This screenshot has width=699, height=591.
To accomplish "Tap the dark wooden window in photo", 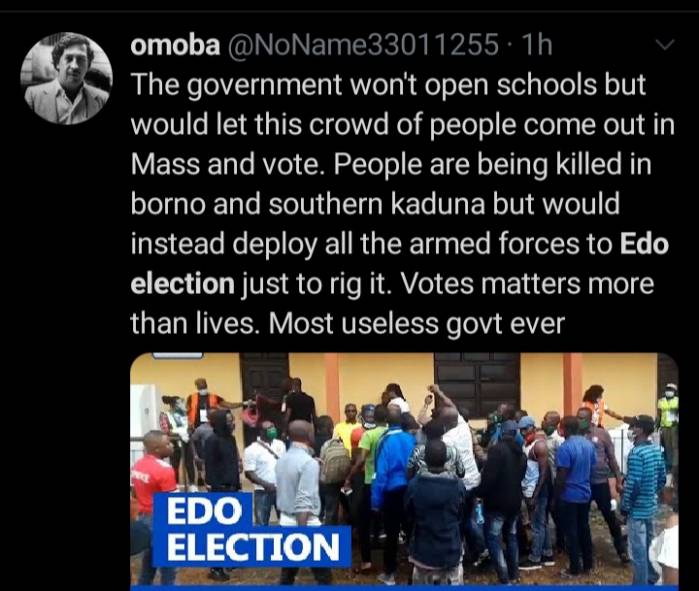I will point(477,382).
